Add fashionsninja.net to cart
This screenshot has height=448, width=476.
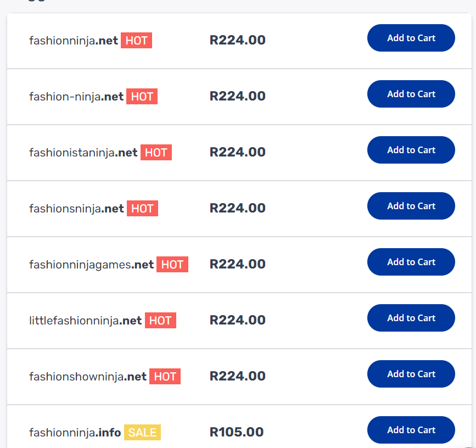tap(411, 206)
